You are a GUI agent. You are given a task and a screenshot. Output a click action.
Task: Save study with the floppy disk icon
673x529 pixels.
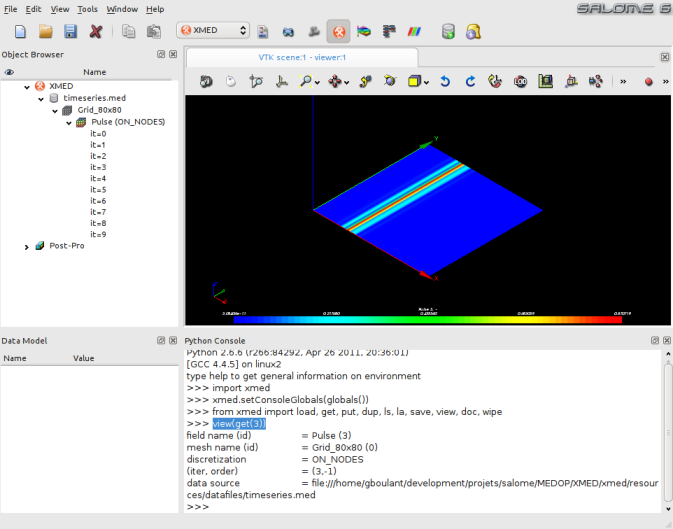click(70, 31)
